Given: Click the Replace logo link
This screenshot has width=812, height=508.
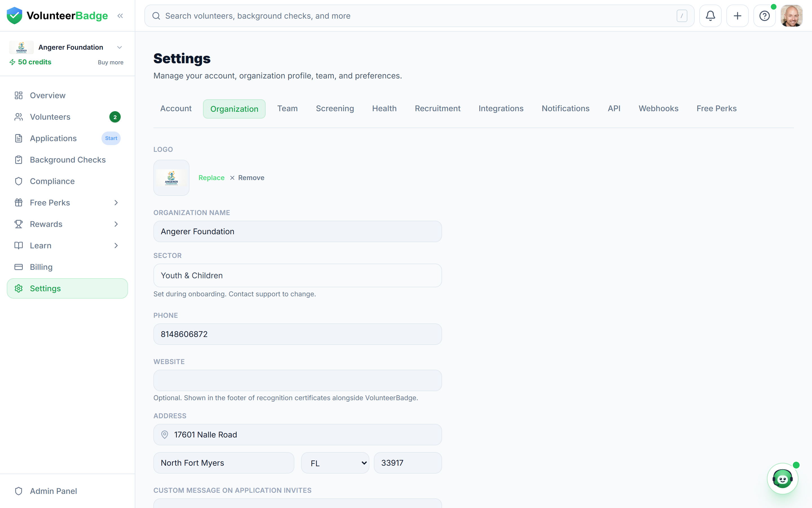Looking at the screenshot, I should pos(211,178).
